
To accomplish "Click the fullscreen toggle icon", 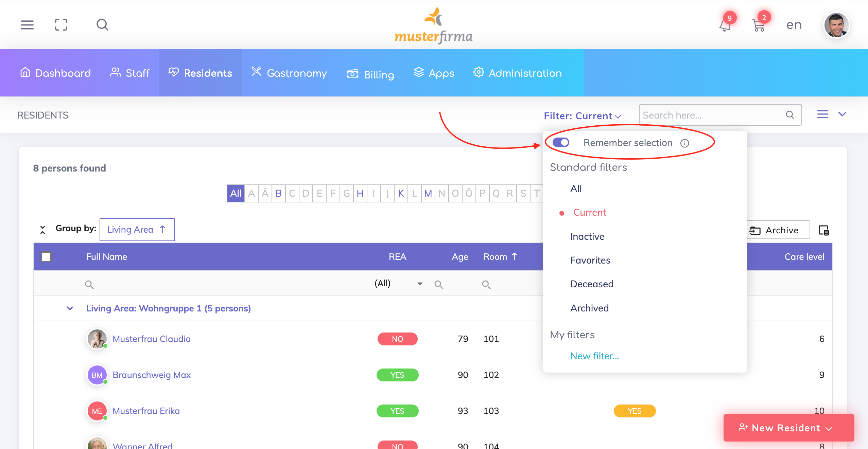I will 61,25.
